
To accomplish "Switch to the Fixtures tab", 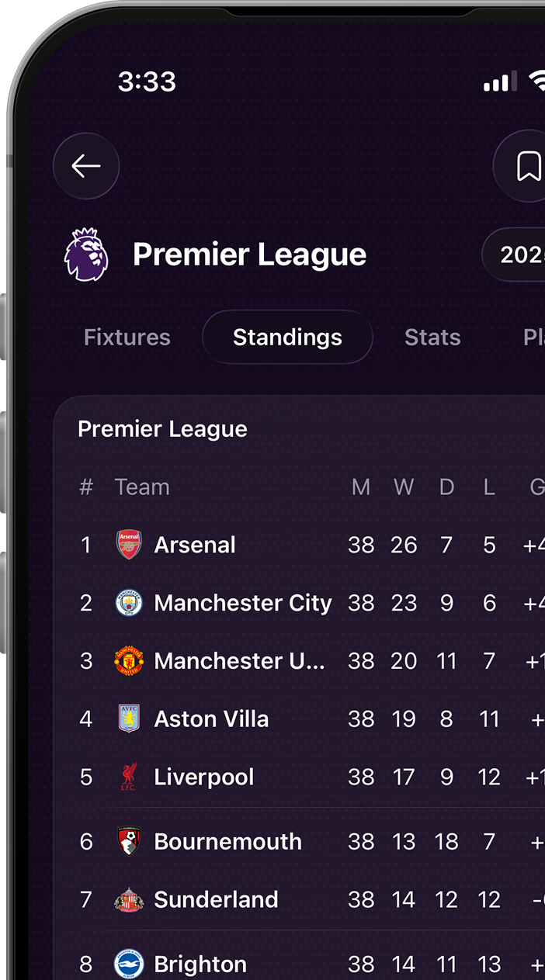I will (127, 338).
